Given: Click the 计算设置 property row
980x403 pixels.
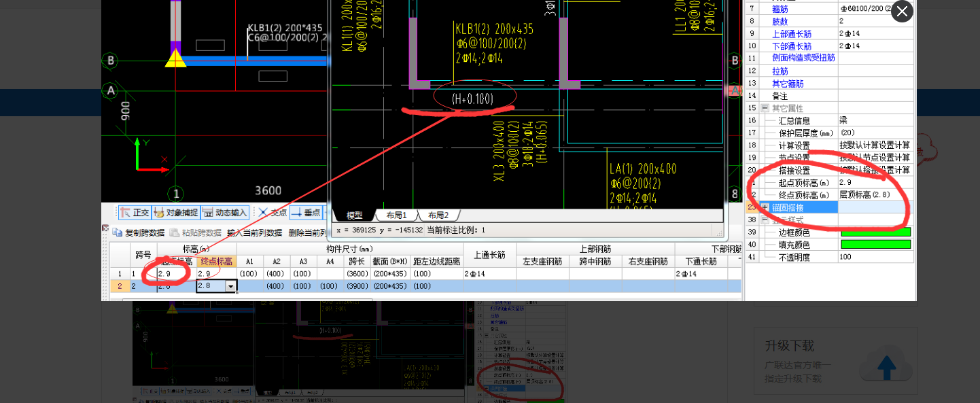Looking at the screenshot, I should [x=830, y=145].
